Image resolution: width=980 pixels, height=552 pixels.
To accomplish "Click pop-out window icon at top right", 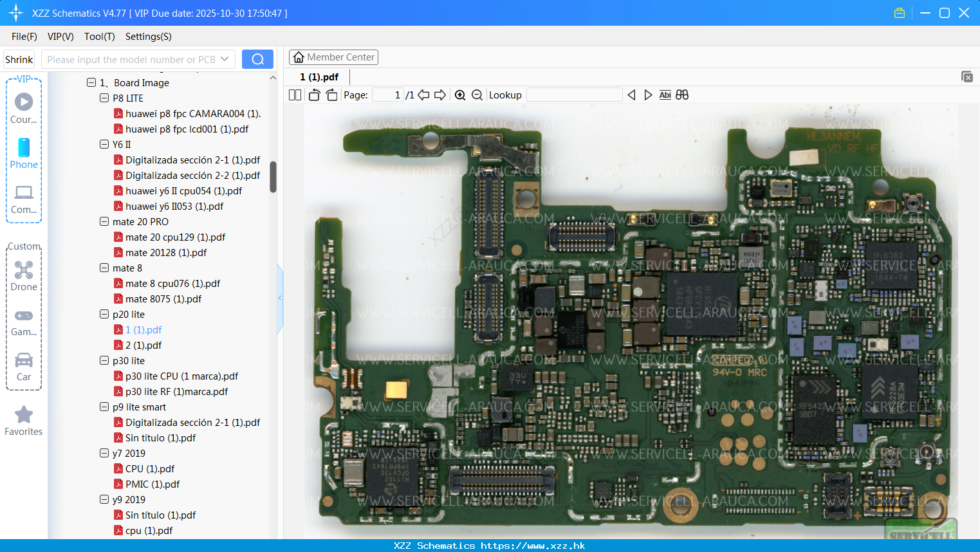I will click(967, 77).
